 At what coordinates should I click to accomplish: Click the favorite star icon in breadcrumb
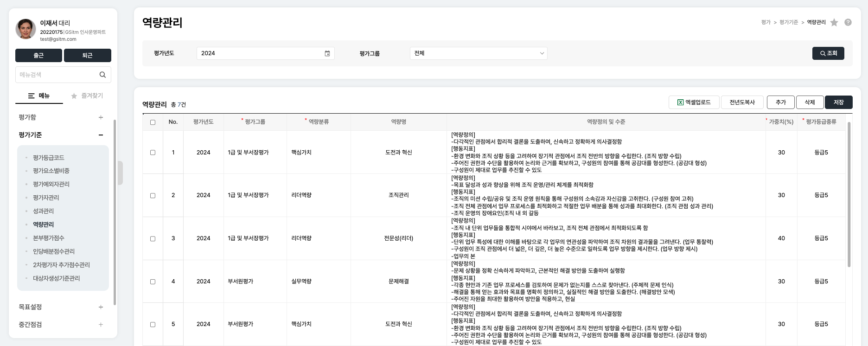(x=834, y=22)
